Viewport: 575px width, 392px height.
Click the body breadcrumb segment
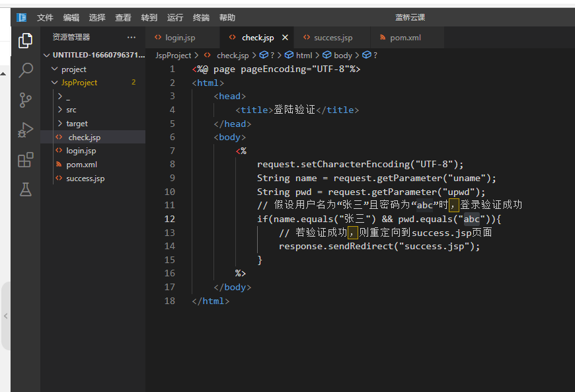pyautogui.click(x=342, y=56)
